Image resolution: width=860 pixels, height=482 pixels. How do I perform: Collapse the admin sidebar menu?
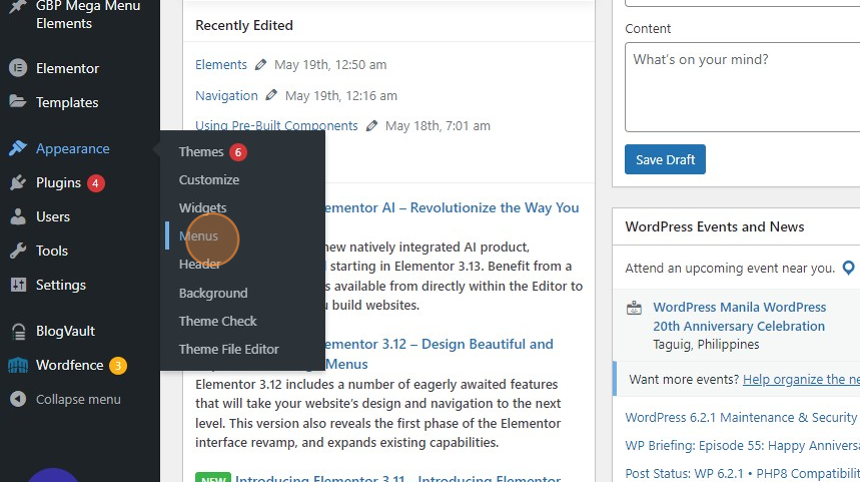80,399
